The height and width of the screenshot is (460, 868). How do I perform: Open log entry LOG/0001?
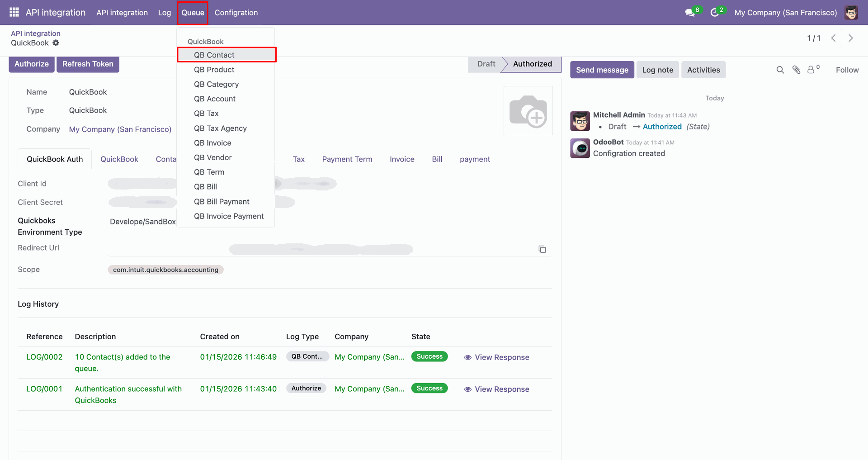[x=44, y=389]
